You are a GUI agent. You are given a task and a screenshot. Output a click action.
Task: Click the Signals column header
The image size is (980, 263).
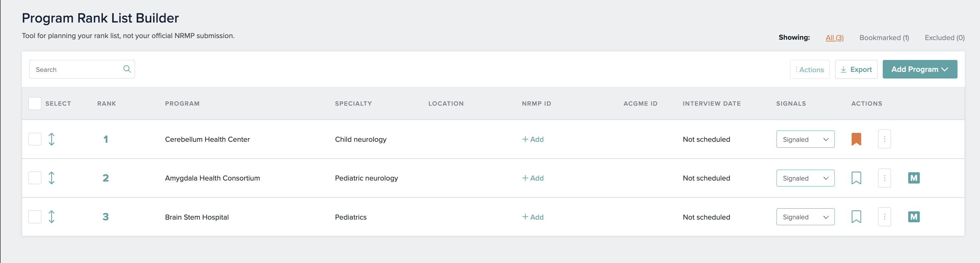tap(791, 104)
